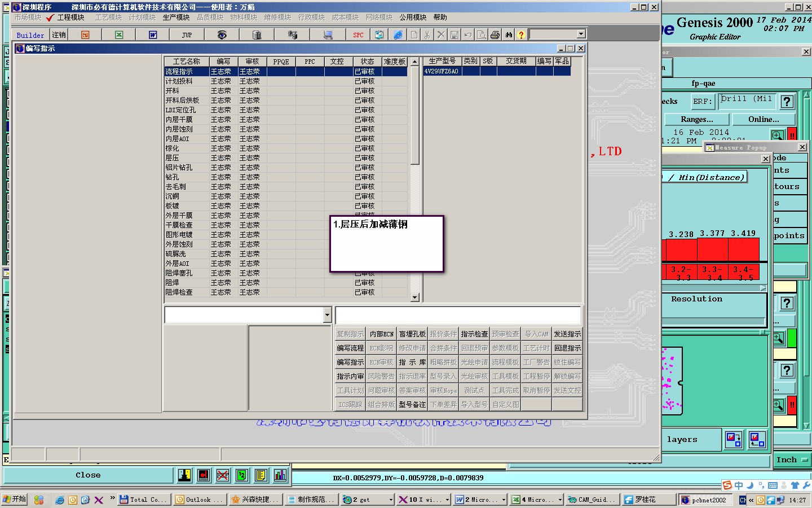Open Windows 开始 start button
This screenshot has width=812, height=508.
pos(15,500)
